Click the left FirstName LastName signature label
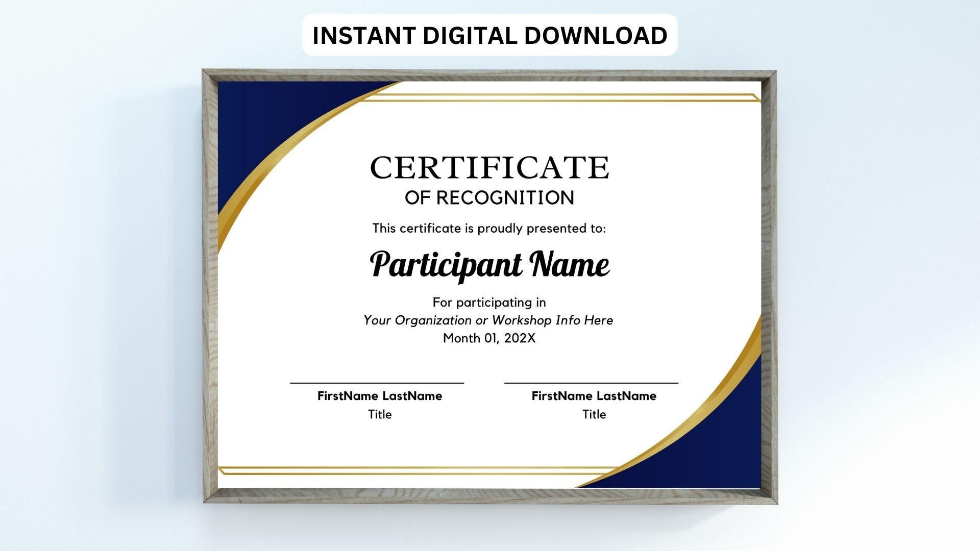Screen dimensions: 980x551 click(380, 396)
